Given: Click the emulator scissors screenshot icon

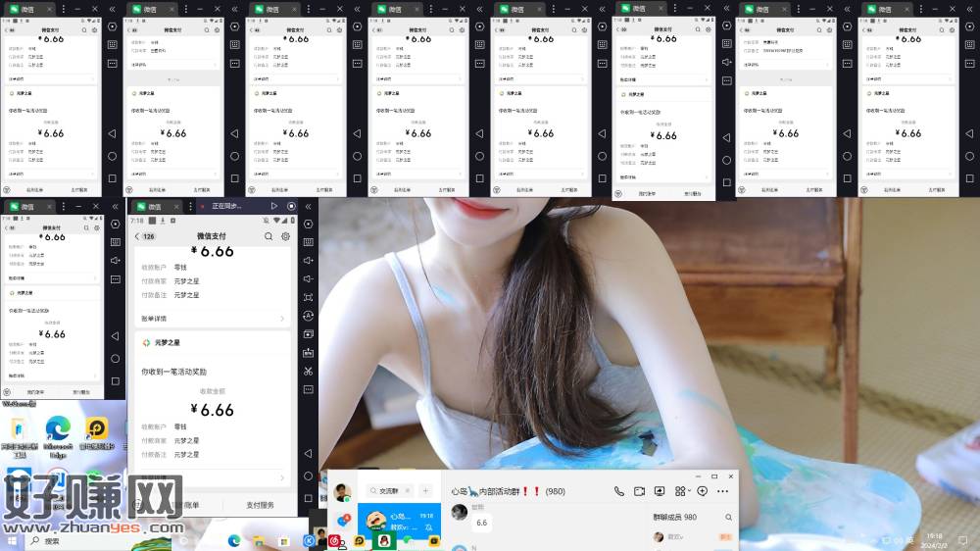Looking at the screenshot, I should (x=308, y=371).
